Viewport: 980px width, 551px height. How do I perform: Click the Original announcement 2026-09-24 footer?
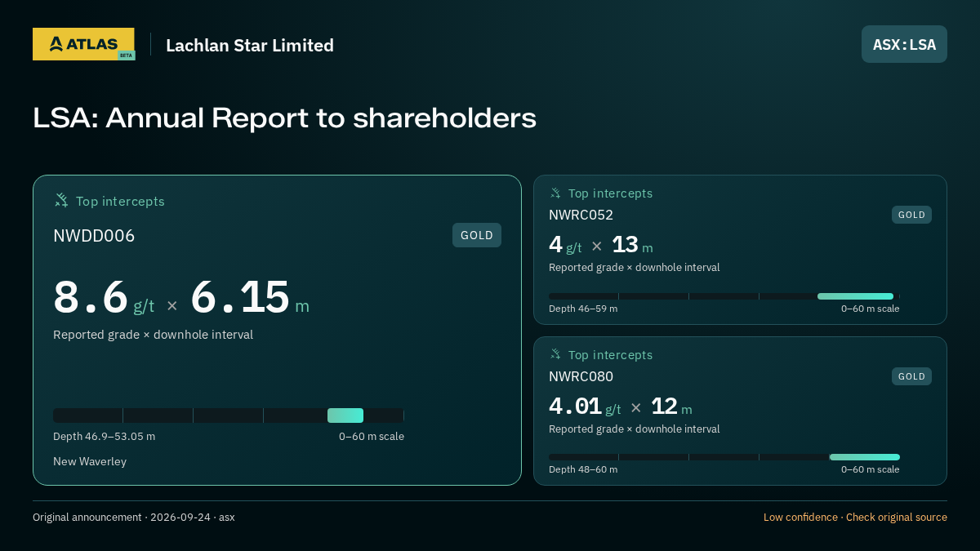coord(134,518)
